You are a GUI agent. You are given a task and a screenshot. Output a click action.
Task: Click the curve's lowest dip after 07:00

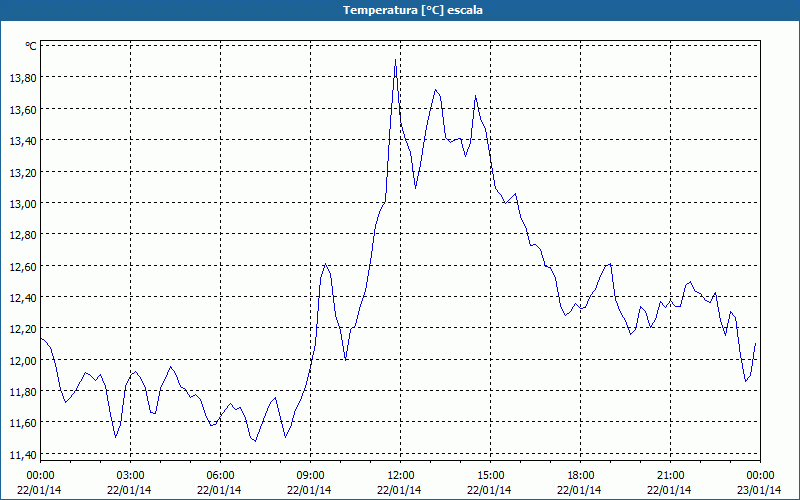(256, 441)
